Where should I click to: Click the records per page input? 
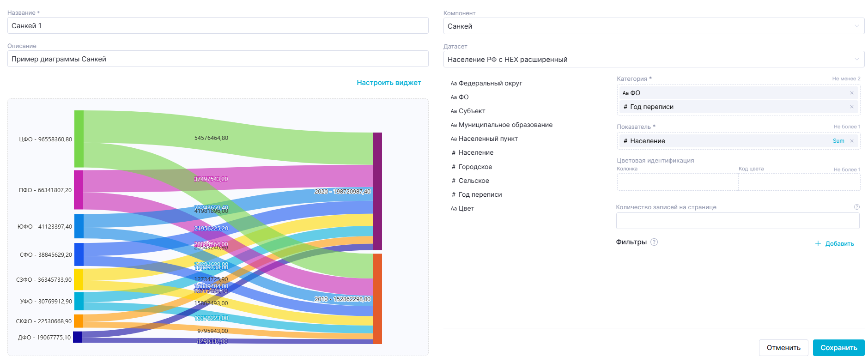pos(737,221)
